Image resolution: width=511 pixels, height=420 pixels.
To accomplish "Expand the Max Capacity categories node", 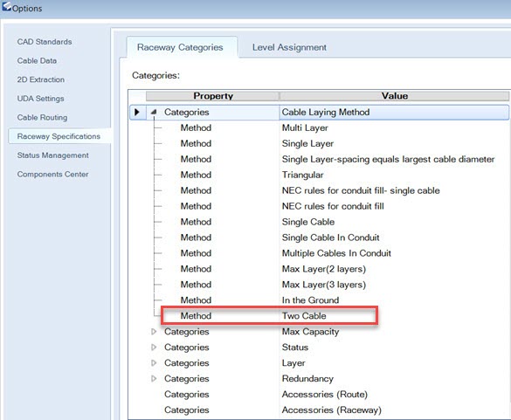I will click(x=154, y=332).
